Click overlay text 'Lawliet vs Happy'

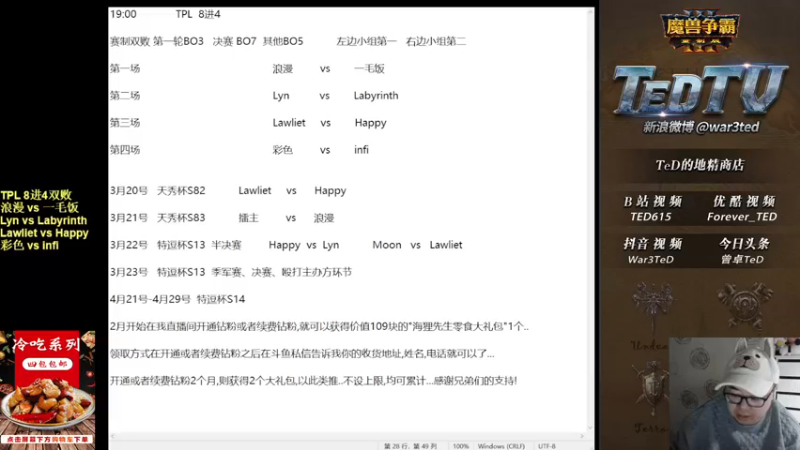[44, 233]
